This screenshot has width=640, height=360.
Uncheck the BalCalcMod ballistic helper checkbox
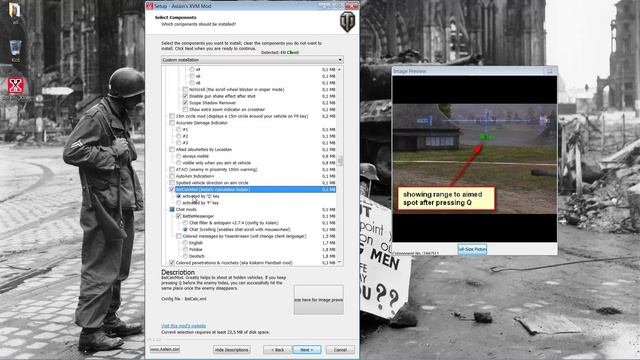(x=172, y=189)
